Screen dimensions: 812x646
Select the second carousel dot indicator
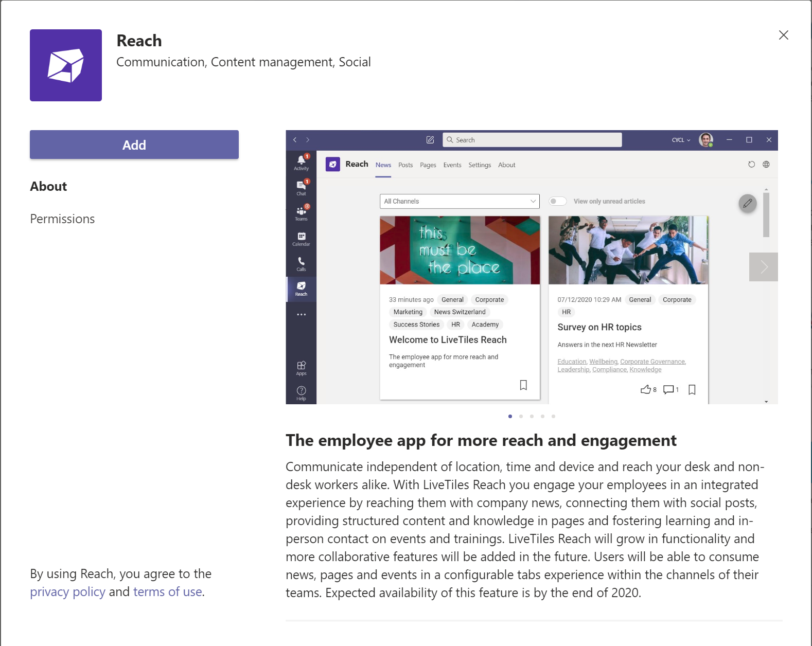(x=521, y=416)
